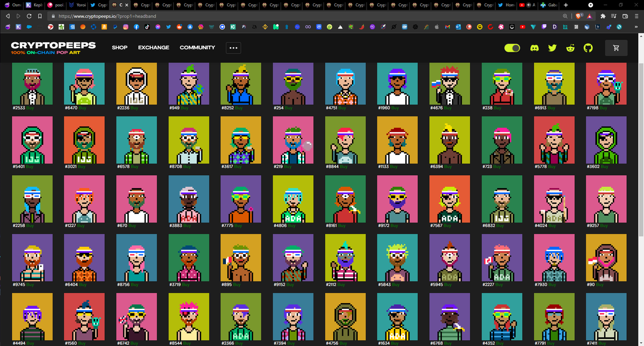Open the GitHub icon in the header
The width and height of the screenshot is (644, 346).
(x=588, y=48)
